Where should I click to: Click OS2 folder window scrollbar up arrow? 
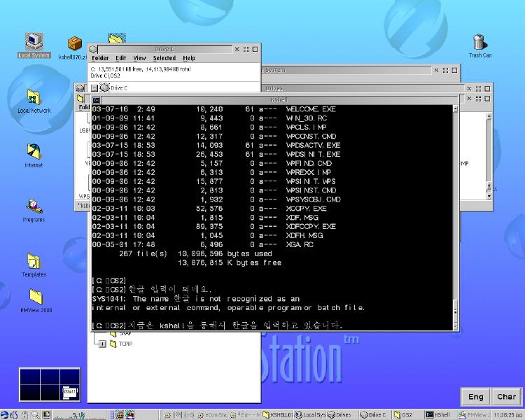(489, 116)
